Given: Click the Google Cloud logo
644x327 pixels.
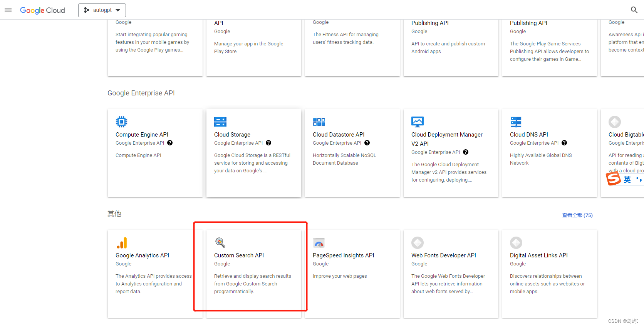Looking at the screenshot, I should 42,10.
